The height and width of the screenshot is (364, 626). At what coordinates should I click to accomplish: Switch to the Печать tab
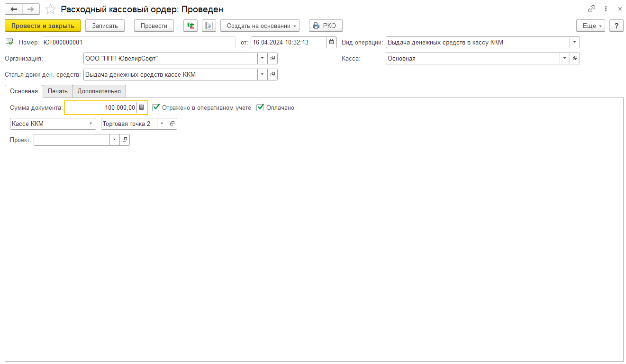(58, 91)
